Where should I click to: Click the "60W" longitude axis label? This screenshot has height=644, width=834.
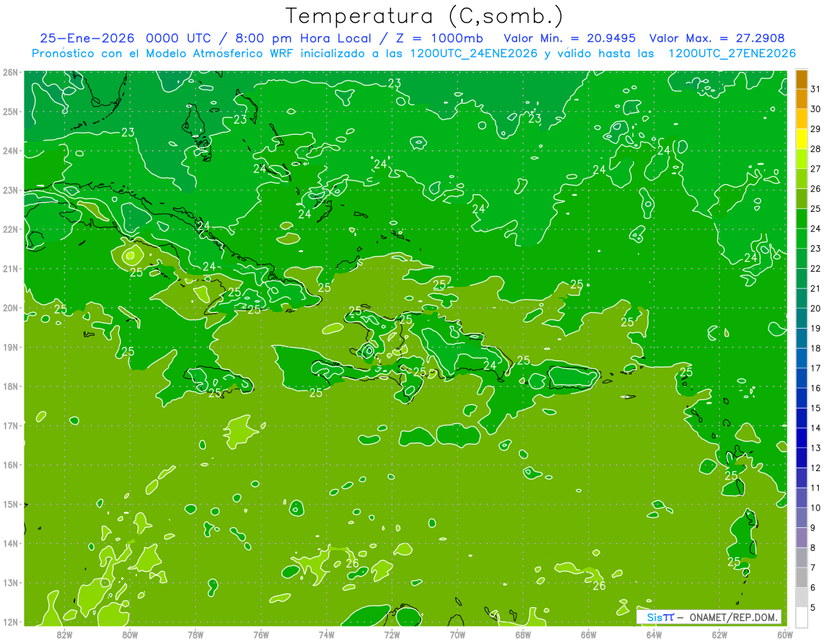[785, 634]
